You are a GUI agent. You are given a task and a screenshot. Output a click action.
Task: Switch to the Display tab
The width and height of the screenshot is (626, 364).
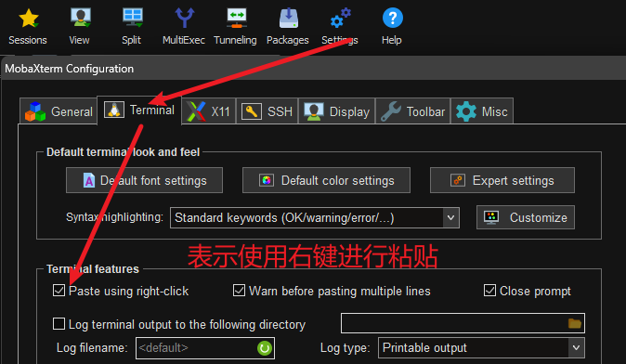pyautogui.click(x=336, y=111)
